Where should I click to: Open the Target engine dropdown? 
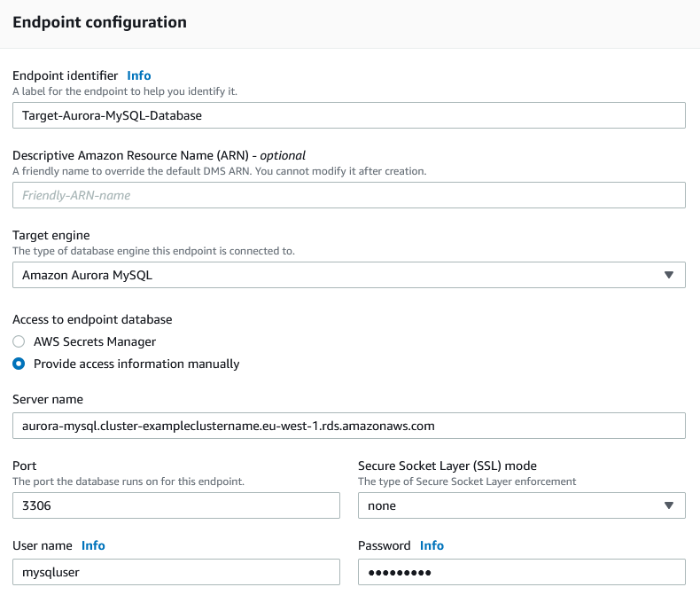coord(348,275)
